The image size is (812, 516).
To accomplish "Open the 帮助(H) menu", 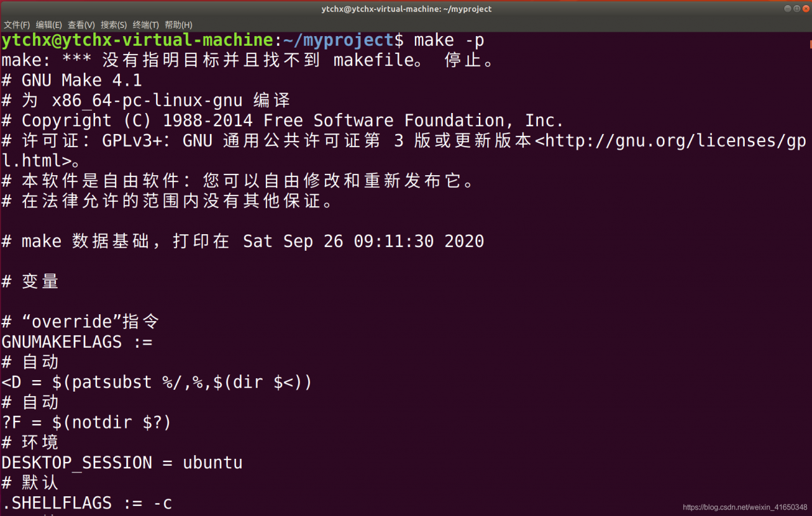I will point(178,25).
